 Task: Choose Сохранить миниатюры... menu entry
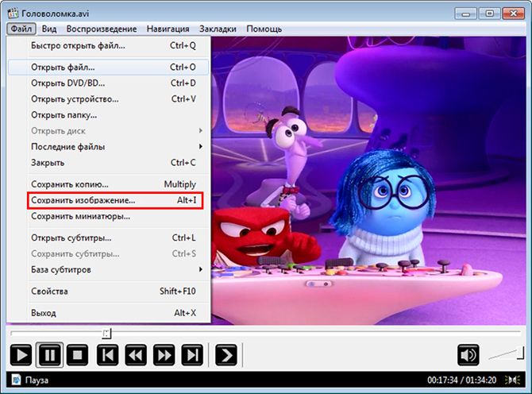click(109, 216)
